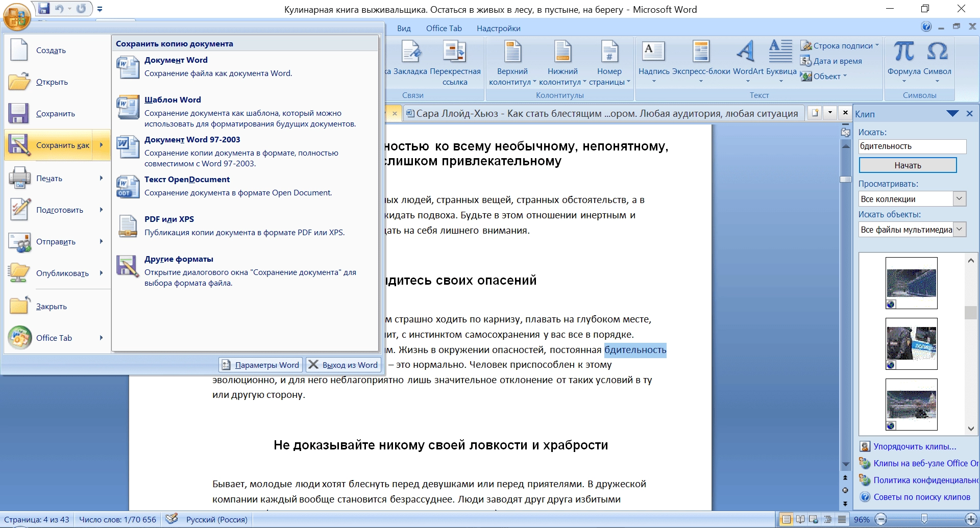Open Упорядочить клипы link
Image resolution: width=980 pixels, height=528 pixels.
coord(915,446)
